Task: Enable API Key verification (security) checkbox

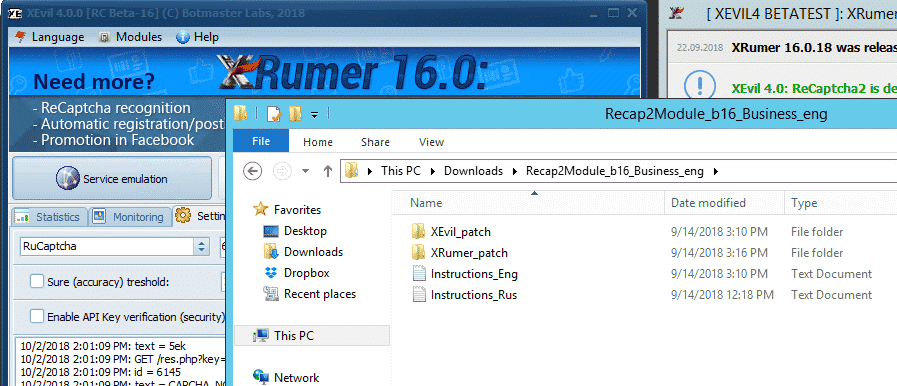Action: [37, 316]
